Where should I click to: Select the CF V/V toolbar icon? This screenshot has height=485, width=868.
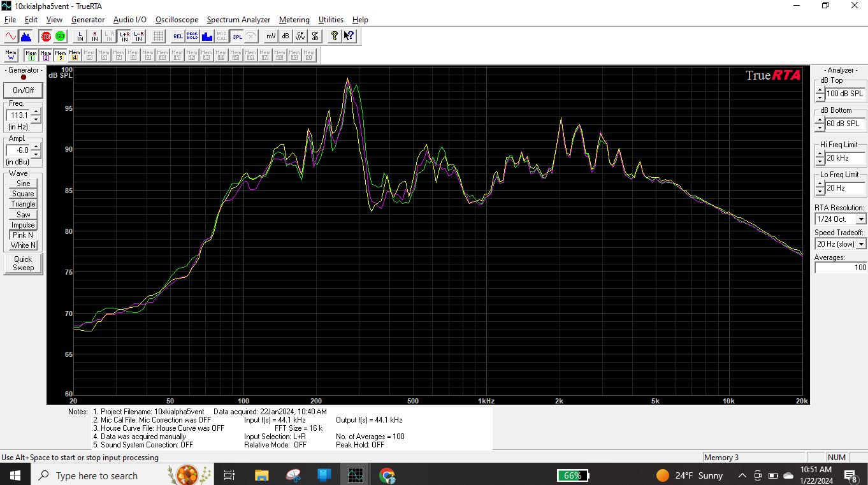click(x=300, y=36)
